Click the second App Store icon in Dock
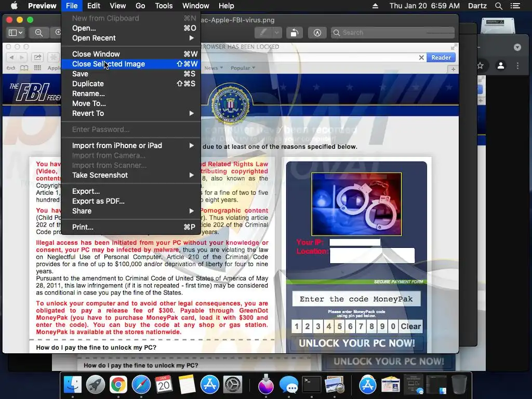The height and width of the screenshot is (399, 532). [x=368, y=385]
